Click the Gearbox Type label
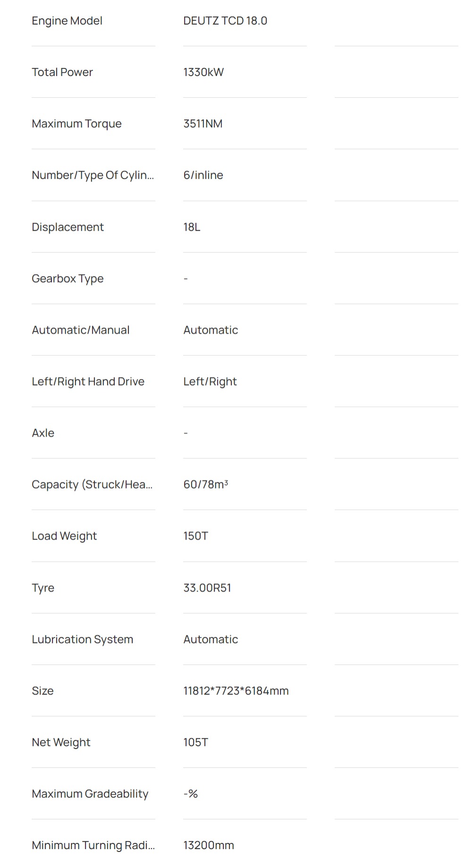The height and width of the screenshot is (868, 474). [68, 278]
